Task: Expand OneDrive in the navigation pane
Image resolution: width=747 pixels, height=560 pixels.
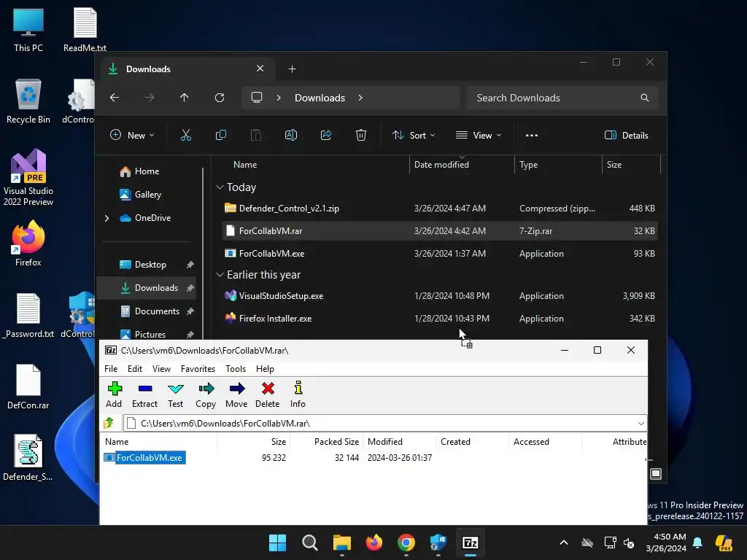Action: 107,218
